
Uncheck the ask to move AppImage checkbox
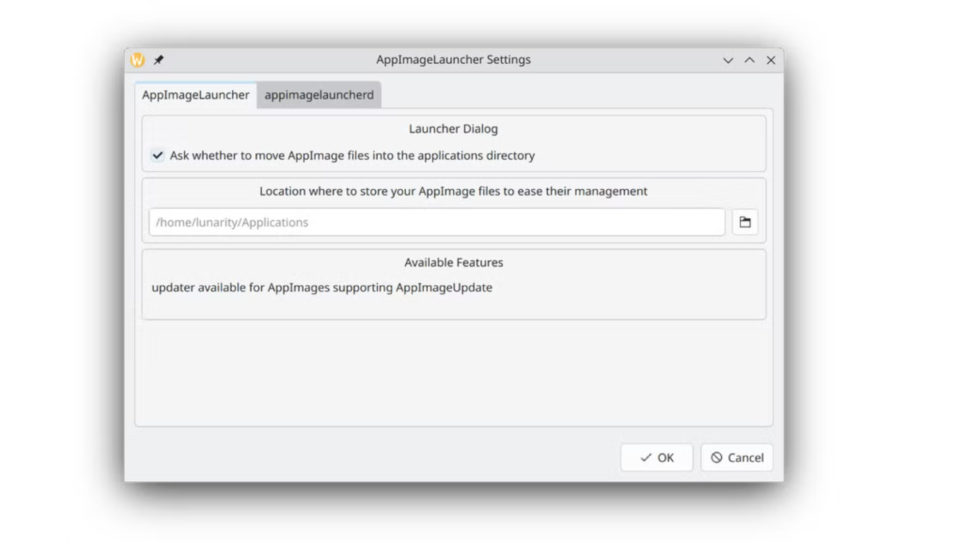pos(158,156)
